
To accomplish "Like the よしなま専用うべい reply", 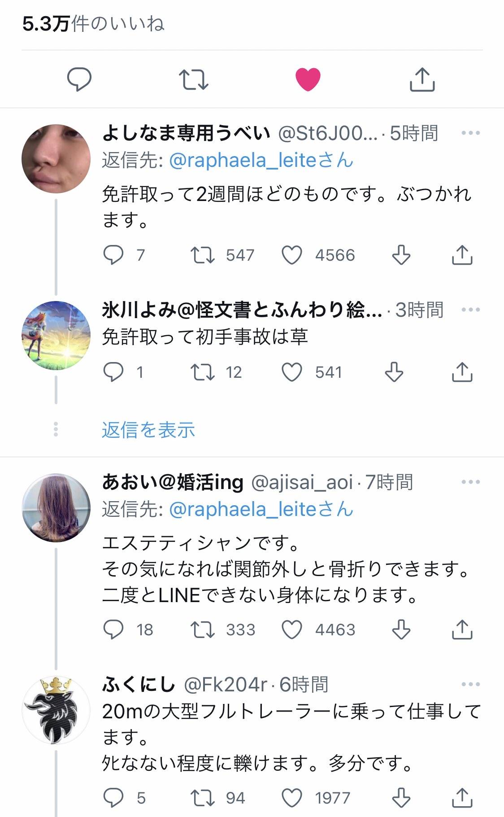I will (x=292, y=255).
